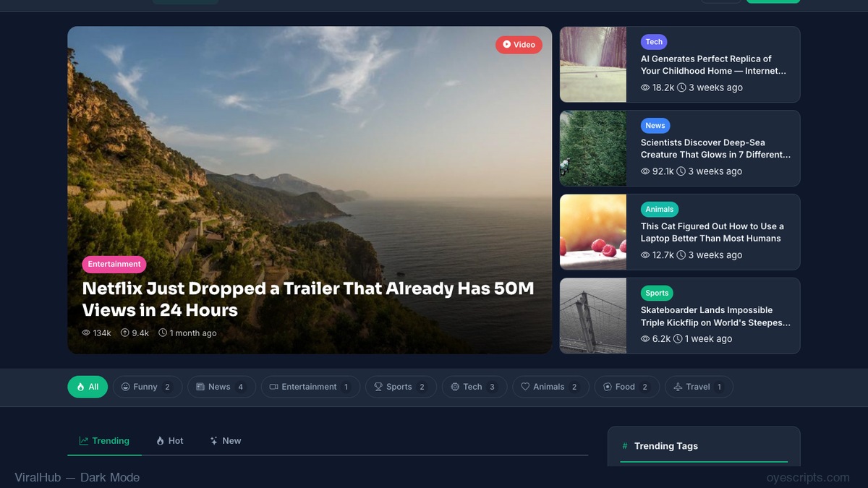
Task: Open Skateboarder Lands Impossible Triple Kickflip title
Action: coord(716,317)
